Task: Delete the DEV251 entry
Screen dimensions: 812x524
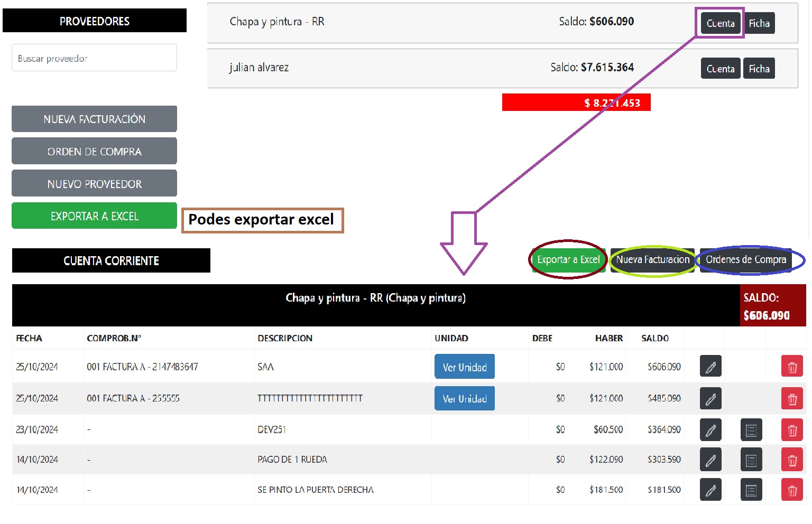Action: click(792, 430)
